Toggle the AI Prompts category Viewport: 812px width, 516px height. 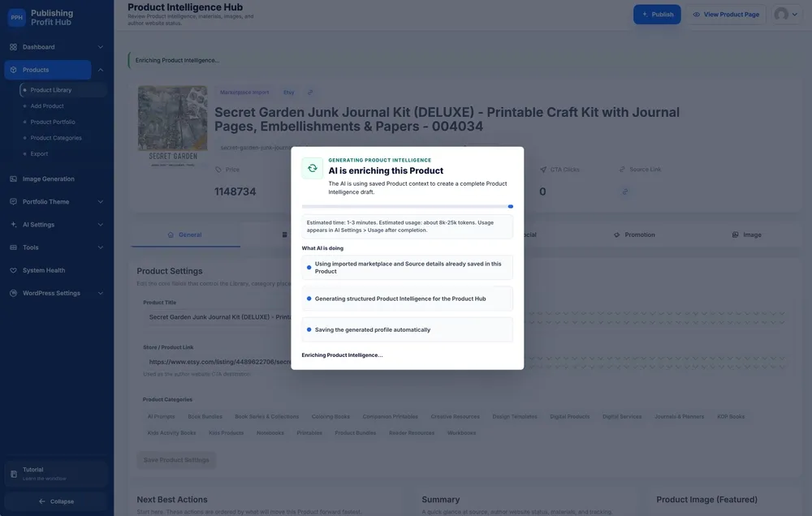161,417
